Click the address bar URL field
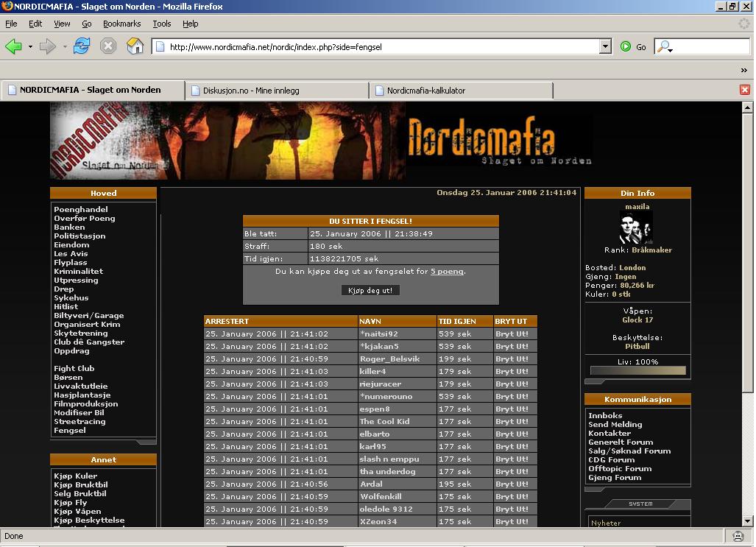Viewport: 756px width, 547px height. [384, 47]
